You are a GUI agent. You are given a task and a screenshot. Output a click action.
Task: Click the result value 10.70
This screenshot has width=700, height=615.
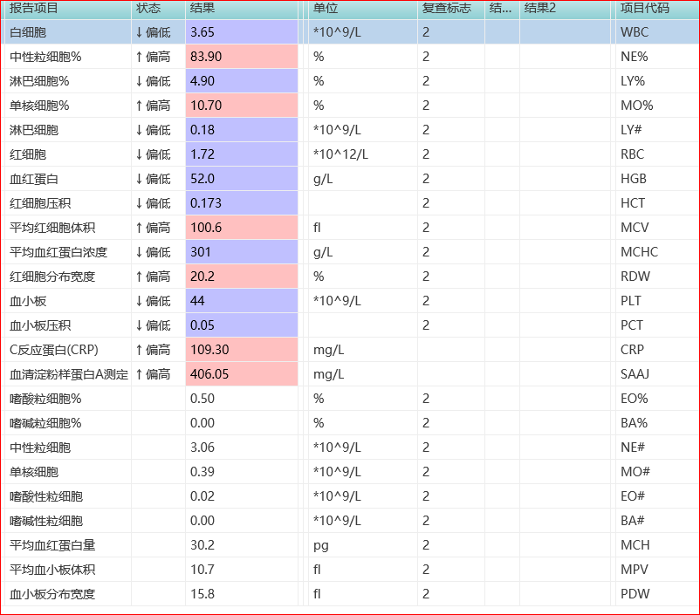point(206,106)
